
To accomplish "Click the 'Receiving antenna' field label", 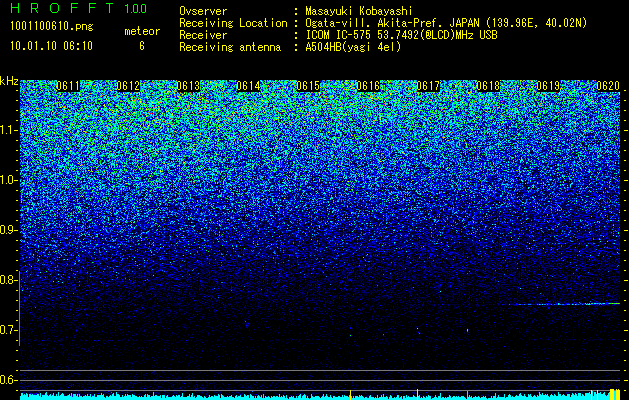I will pos(230,47).
